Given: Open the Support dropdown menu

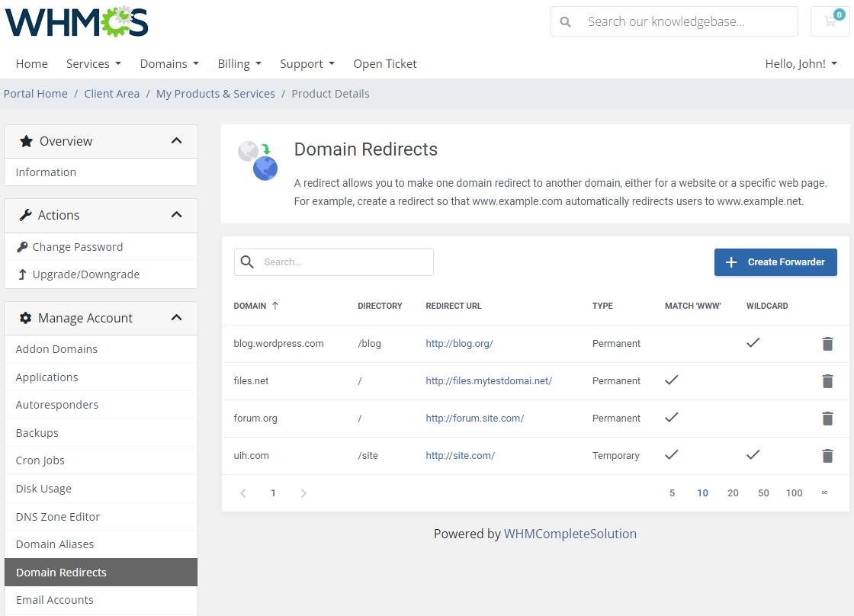Looking at the screenshot, I should 307,64.
